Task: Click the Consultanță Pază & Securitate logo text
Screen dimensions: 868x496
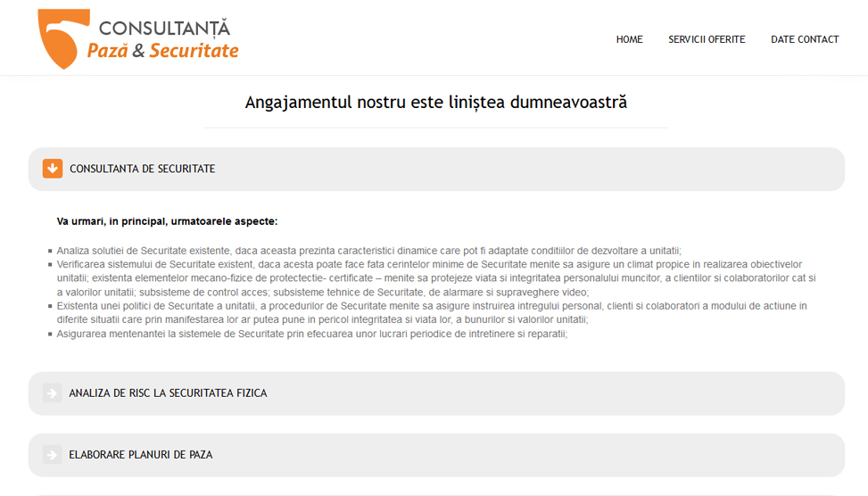Action: (x=162, y=39)
